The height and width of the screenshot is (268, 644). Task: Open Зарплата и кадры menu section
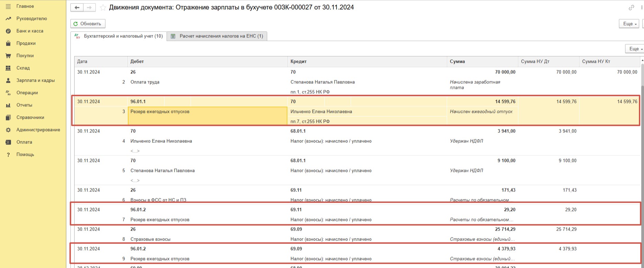point(35,80)
